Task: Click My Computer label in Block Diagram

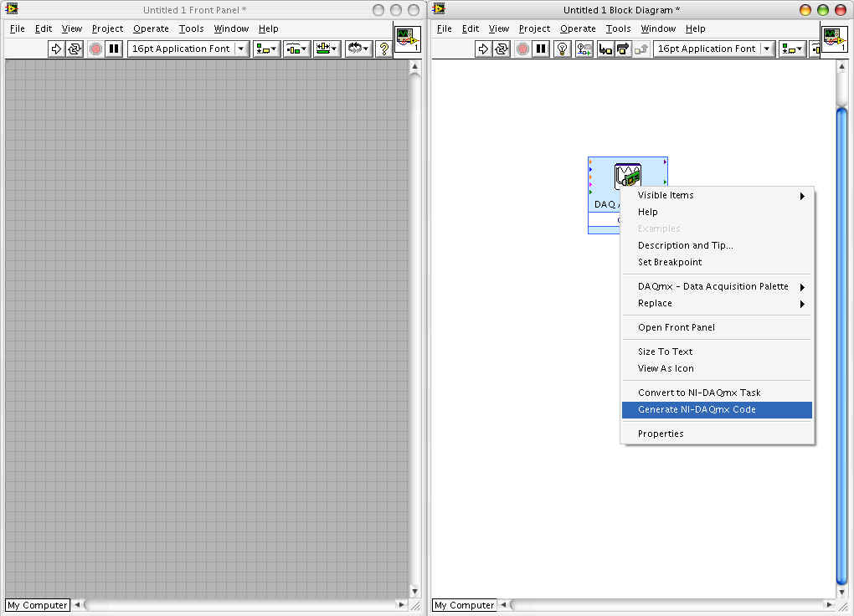Action: [x=465, y=605]
